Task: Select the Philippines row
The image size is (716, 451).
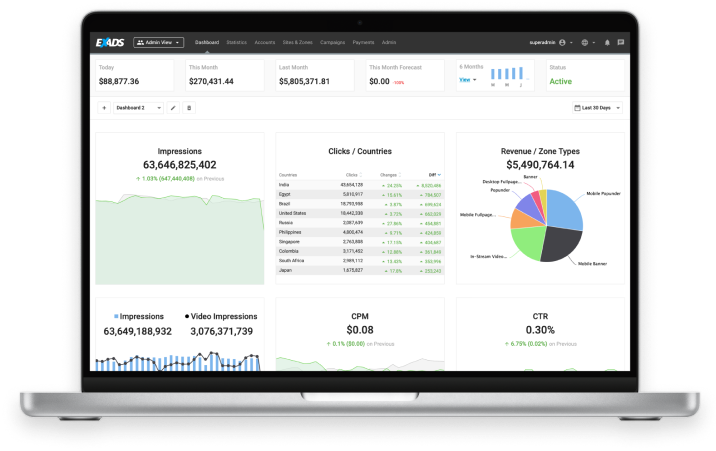Action: pos(360,232)
